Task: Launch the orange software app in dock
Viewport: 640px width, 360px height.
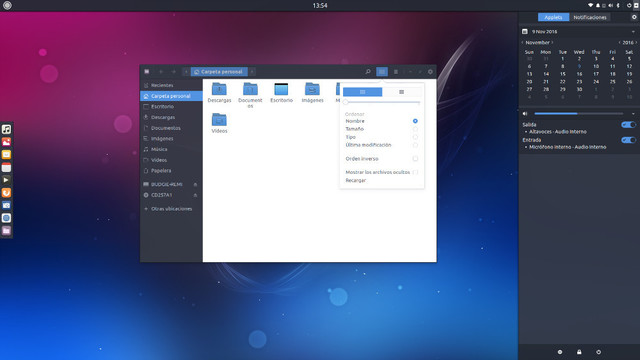Action: pos(6,192)
